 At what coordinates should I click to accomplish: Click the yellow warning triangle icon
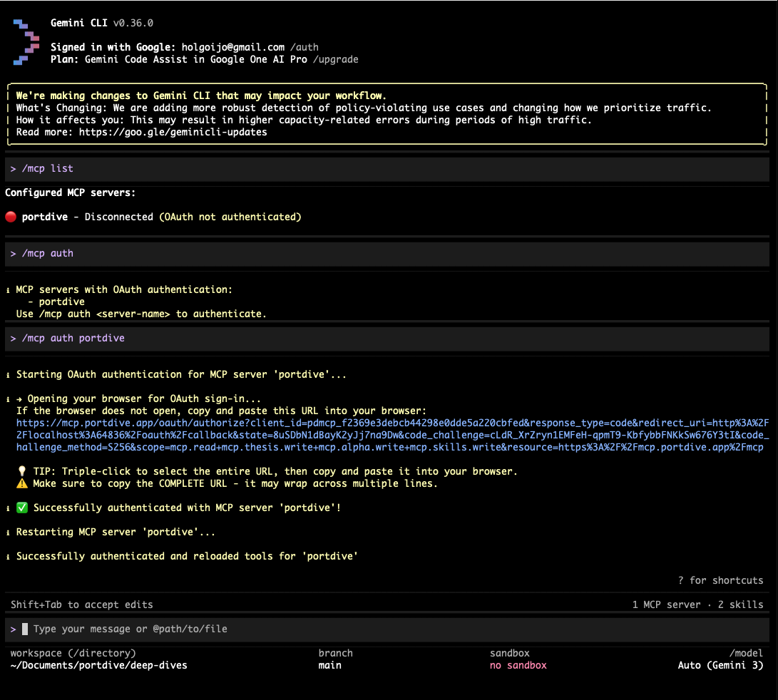pos(22,483)
